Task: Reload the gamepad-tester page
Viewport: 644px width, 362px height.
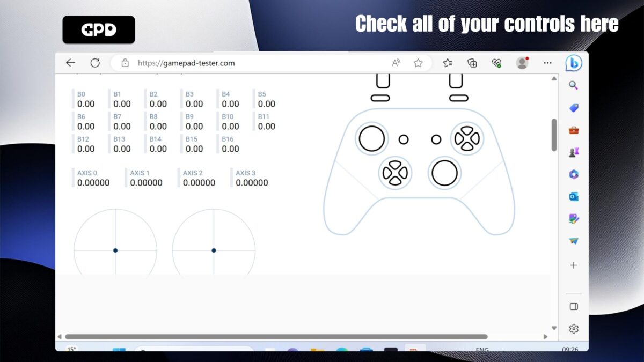Action: pyautogui.click(x=95, y=63)
